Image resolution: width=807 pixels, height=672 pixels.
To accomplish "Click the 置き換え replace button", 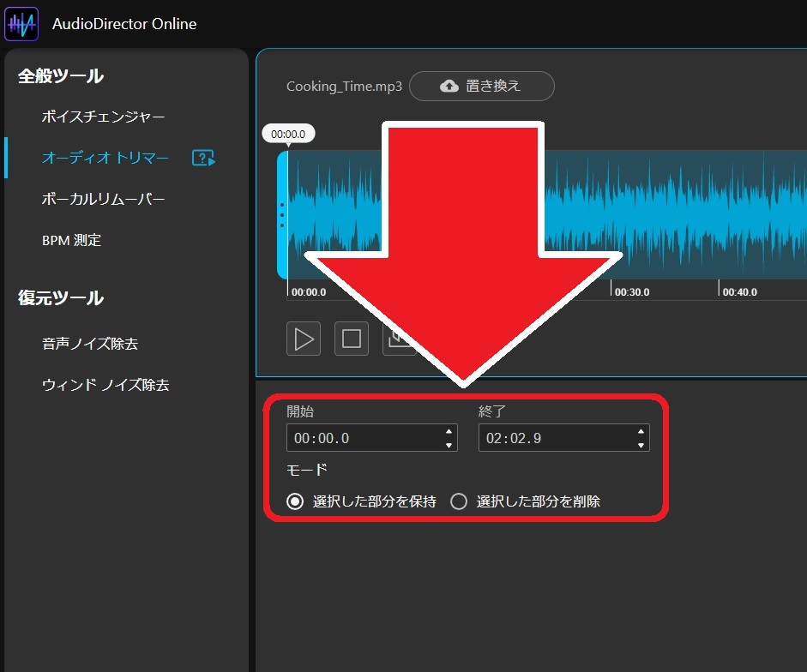I will (482, 86).
